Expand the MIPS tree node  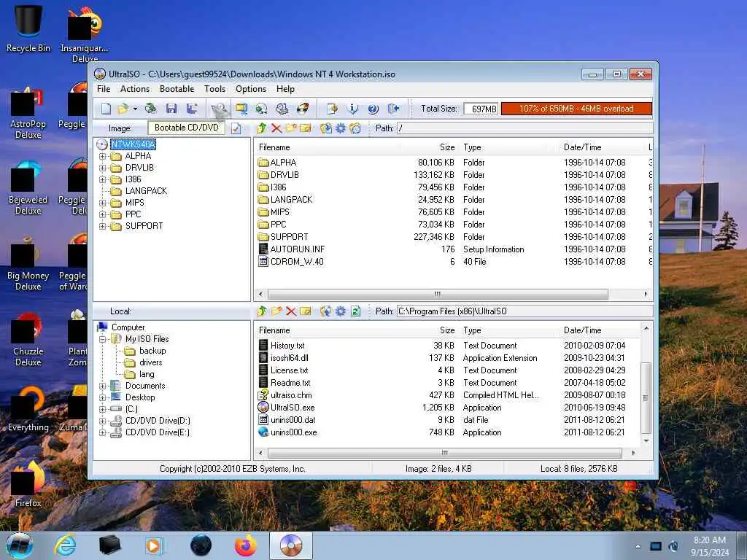tap(102, 203)
